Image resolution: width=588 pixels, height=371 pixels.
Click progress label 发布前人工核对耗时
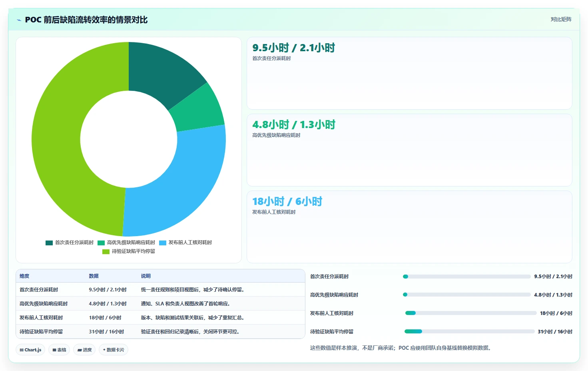click(332, 313)
